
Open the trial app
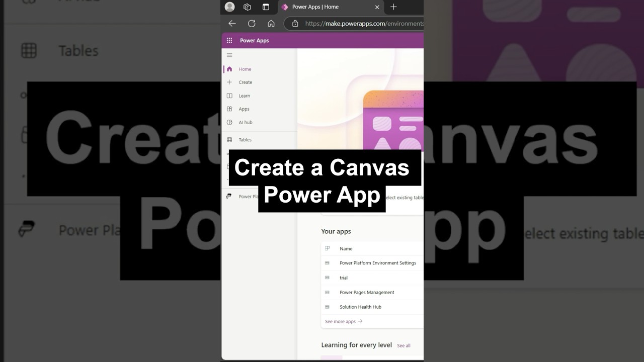coord(344,278)
